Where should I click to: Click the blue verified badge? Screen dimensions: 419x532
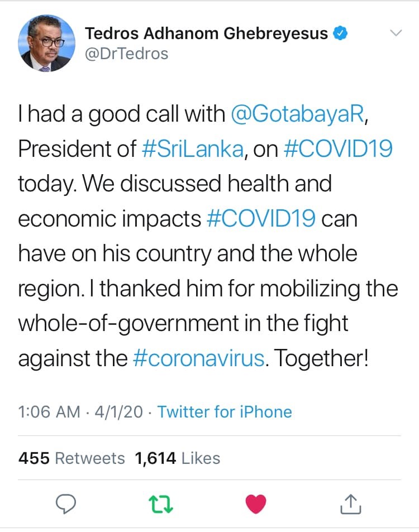tap(341, 33)
